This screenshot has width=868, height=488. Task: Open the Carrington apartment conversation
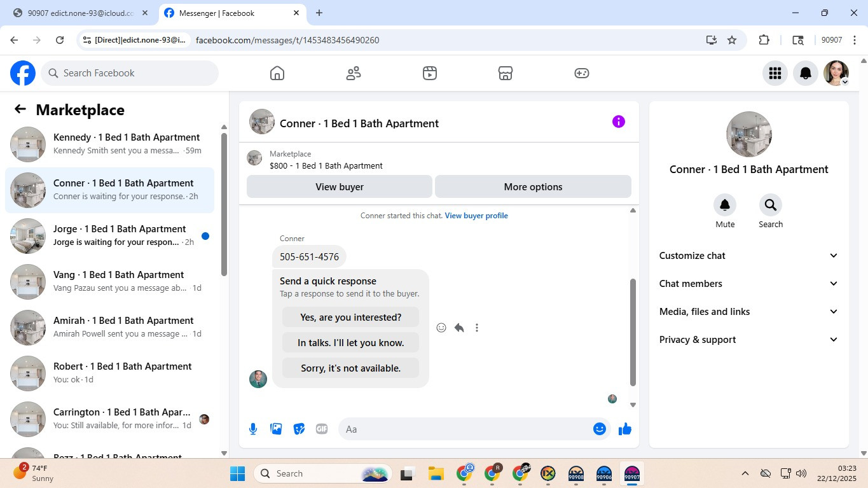tap(109, 419)
